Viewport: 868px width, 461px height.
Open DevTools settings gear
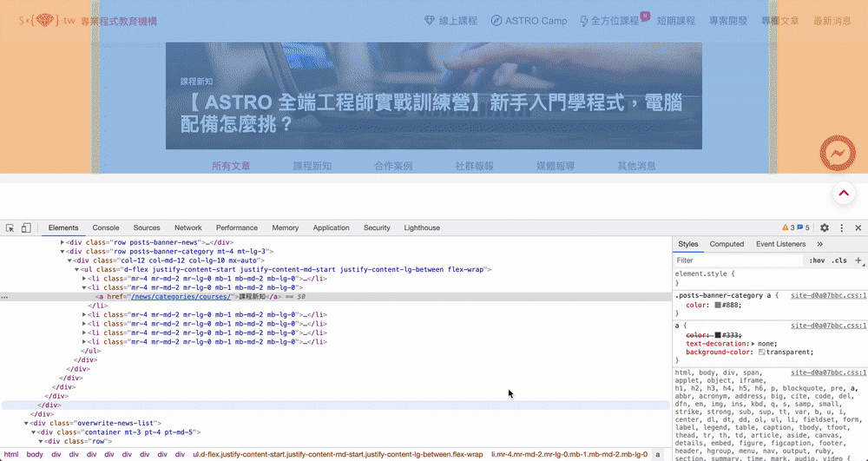825,228
